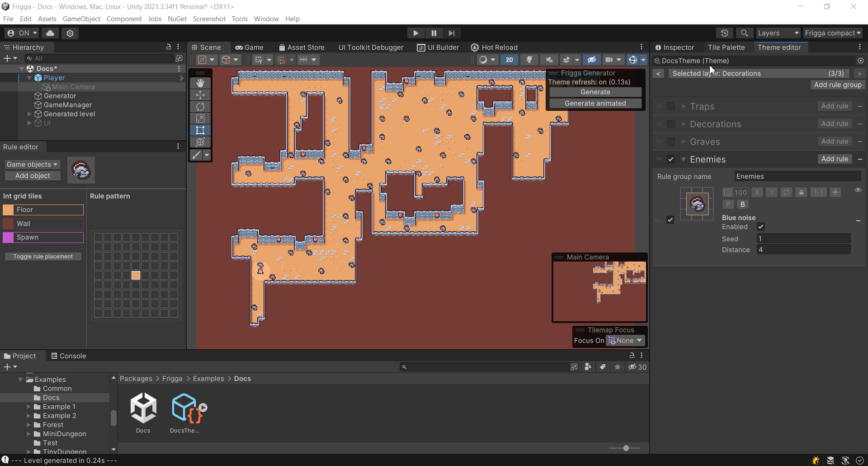Start Play mode with the play button
Screen dimensions: 868x466
point(415,33)
